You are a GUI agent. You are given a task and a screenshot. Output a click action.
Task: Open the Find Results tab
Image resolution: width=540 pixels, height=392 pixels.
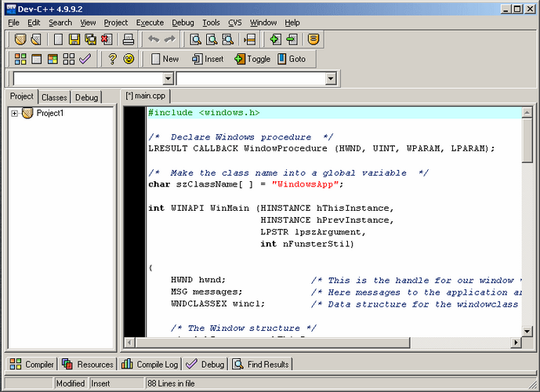(261, 364)
